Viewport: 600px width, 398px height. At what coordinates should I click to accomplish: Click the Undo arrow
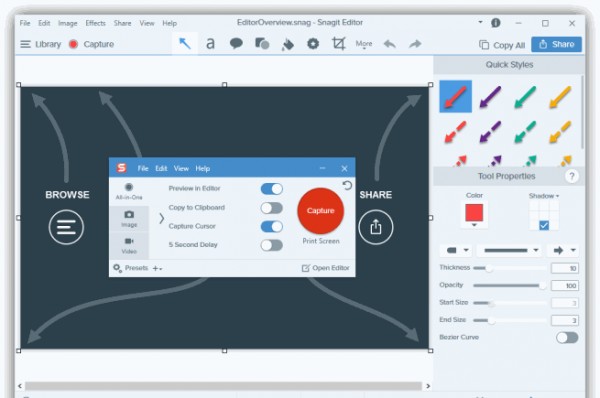390,44
